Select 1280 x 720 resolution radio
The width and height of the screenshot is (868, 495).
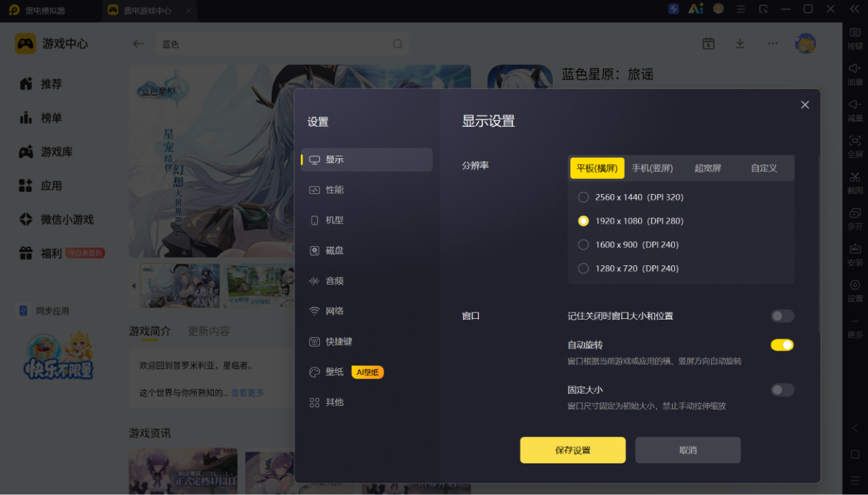(x=583, y=269)
